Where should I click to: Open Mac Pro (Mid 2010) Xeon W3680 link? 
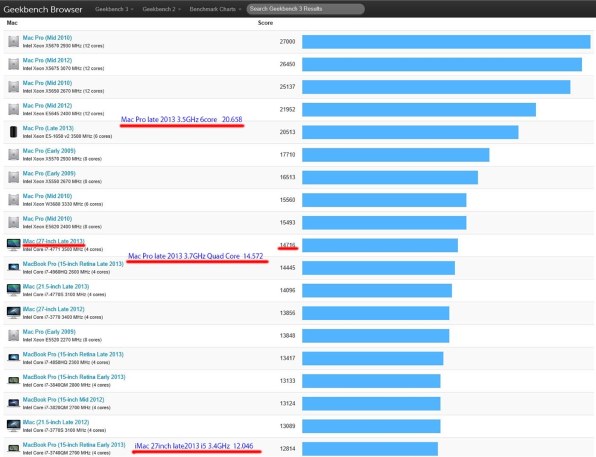[x=47, y=196]
